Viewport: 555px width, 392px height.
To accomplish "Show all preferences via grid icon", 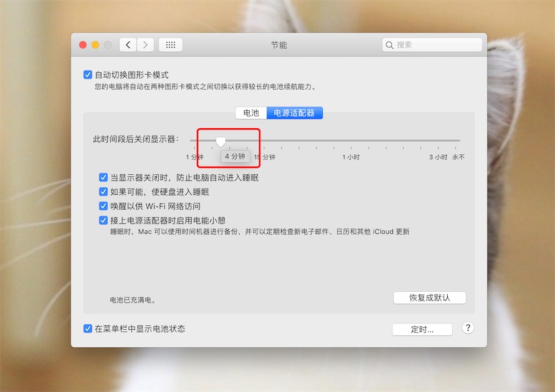I will point(171,45).
